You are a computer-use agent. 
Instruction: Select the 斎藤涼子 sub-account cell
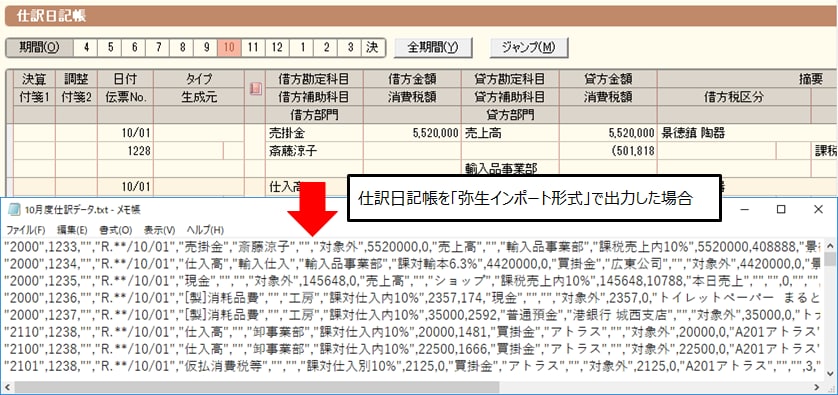(x=314, y=151)
